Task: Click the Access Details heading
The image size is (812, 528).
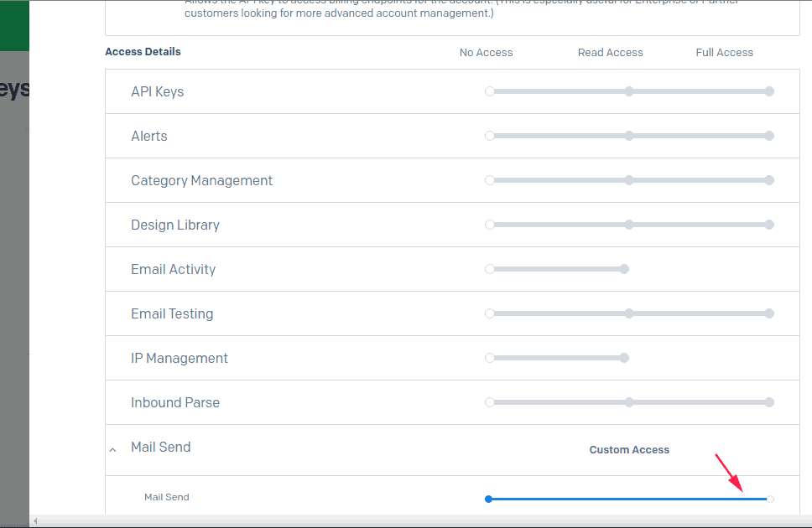Action: point(143,52)
